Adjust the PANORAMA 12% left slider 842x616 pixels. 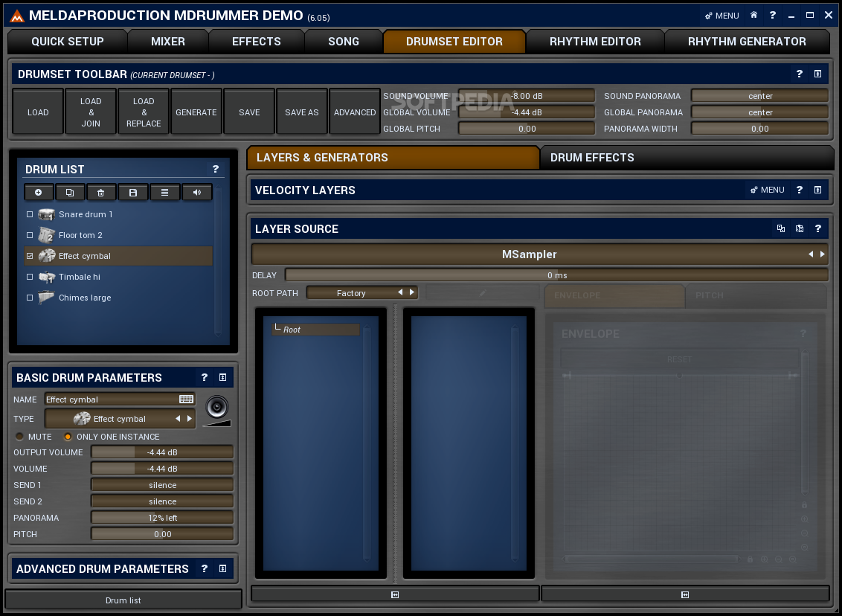pos(162,518)
